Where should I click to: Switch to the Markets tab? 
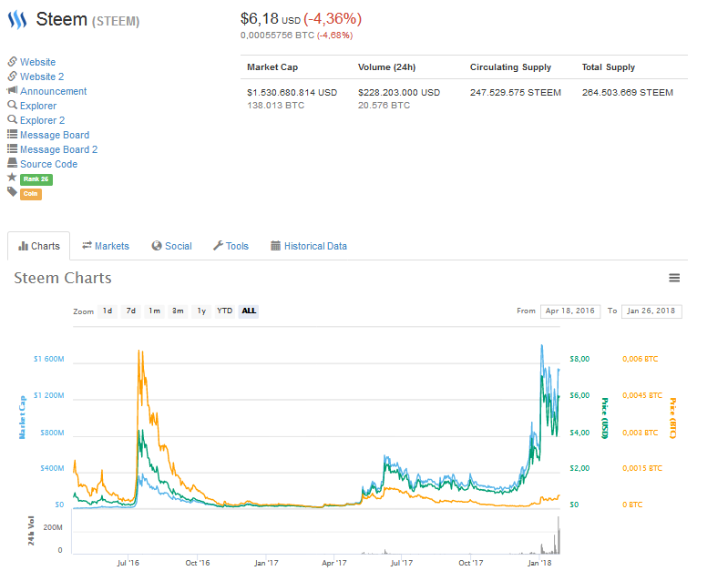point(106,246)
